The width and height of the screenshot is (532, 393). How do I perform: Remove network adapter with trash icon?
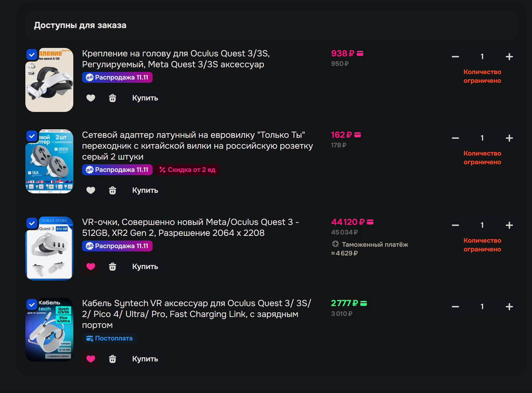[x=113, y=190]
